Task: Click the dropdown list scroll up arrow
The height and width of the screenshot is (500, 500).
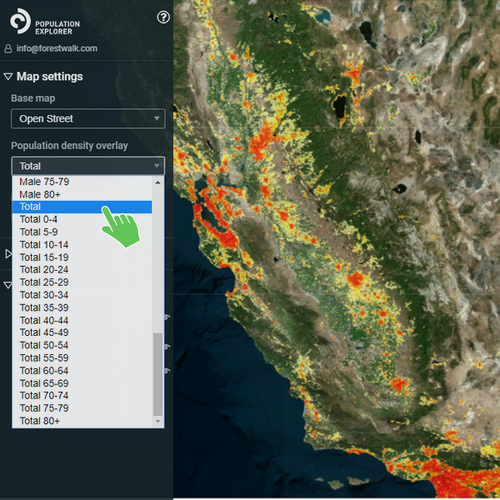Action: tap(158, 182)
